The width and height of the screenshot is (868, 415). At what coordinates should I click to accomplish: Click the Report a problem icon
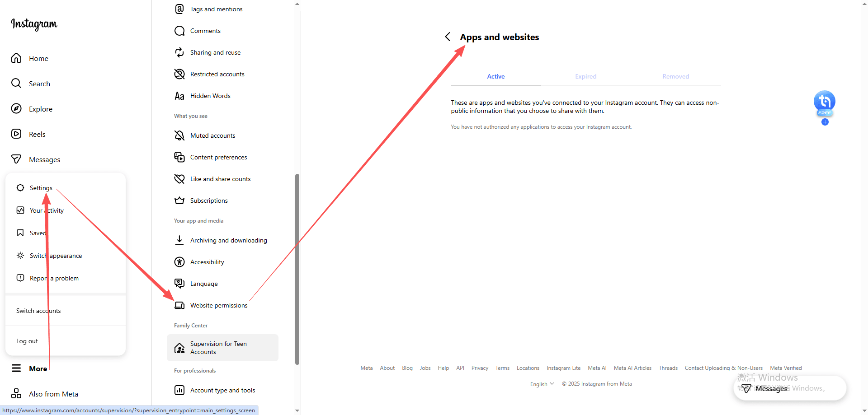(20, 278)
